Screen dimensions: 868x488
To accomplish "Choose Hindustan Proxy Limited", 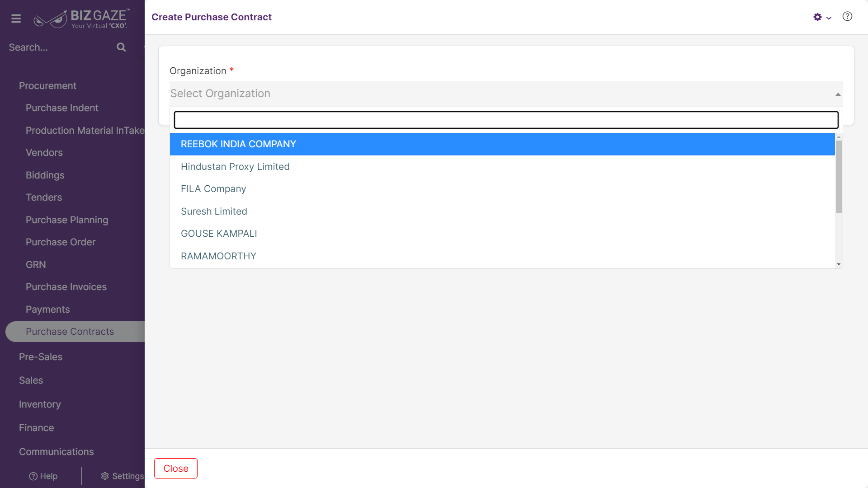I will 502,167.
